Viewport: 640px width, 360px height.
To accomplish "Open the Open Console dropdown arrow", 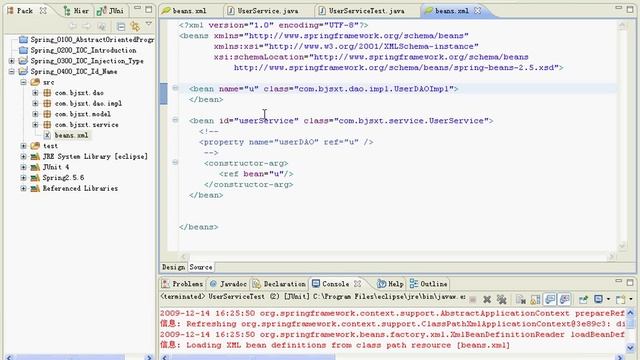I will tap(631, 300).
